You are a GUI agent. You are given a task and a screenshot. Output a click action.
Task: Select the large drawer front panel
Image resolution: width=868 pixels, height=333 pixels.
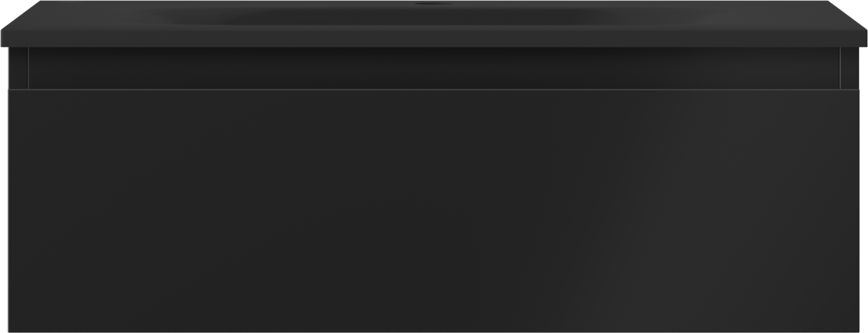point(434,211)
